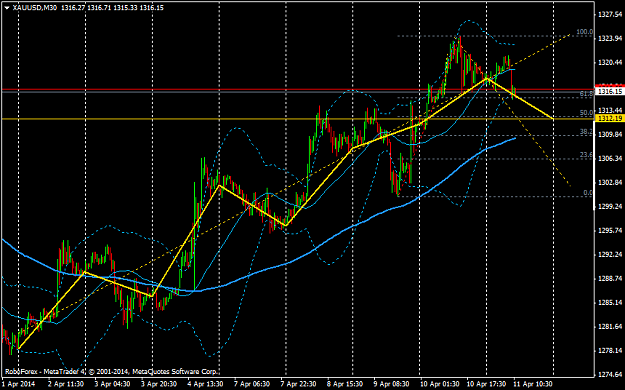Select the red horizontal price line
This screenshot has height=390, width=625.
tap(298, 89)
